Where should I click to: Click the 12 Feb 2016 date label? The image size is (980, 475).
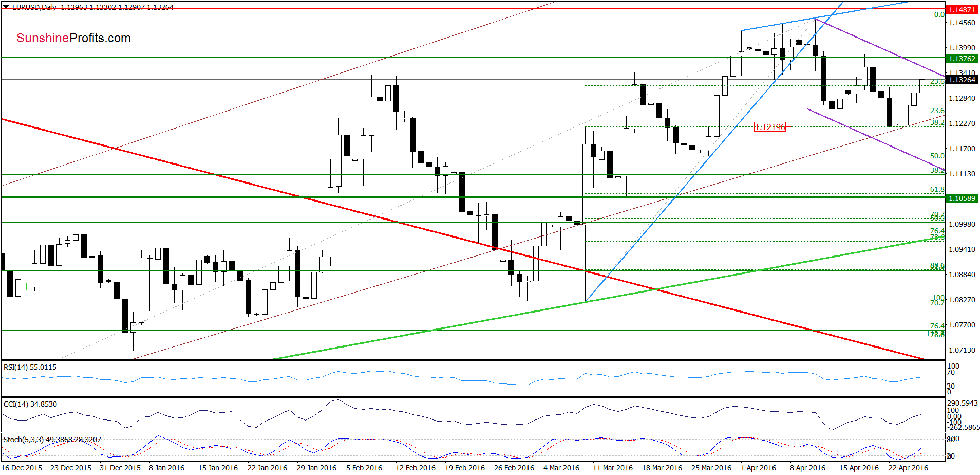click(416, 468)
